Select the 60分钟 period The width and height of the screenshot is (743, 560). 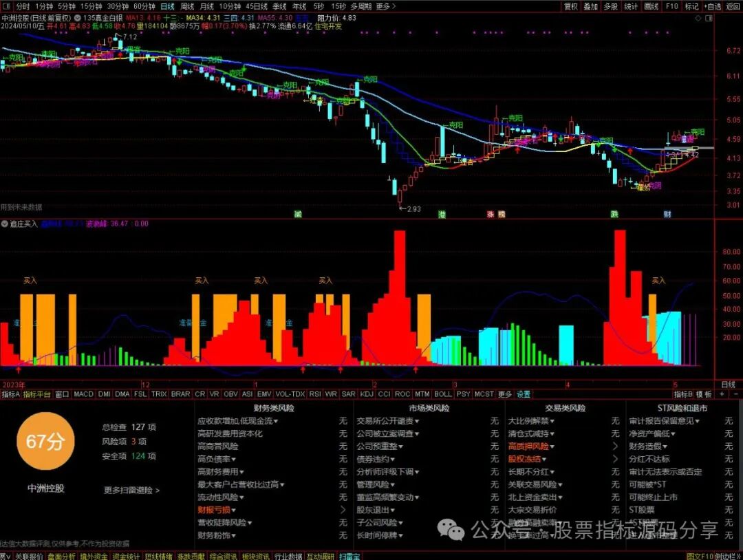tap(144, 6)
